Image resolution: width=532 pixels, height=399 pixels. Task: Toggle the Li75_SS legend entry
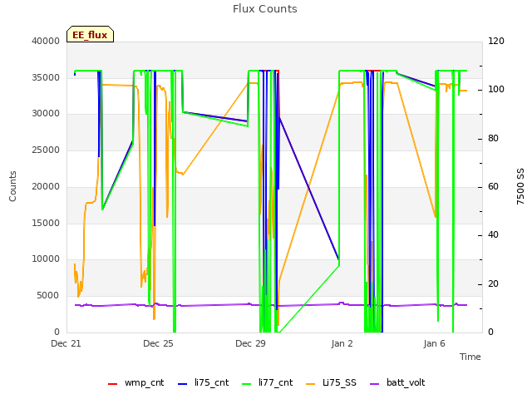[331, 382]
